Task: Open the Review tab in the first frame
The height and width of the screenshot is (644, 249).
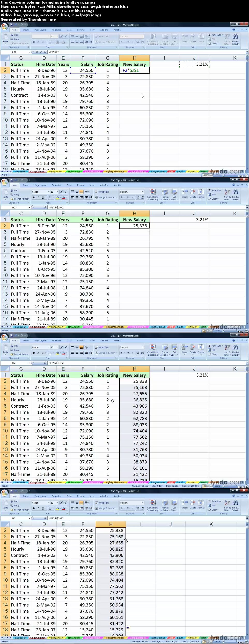Action: point(80,30)
